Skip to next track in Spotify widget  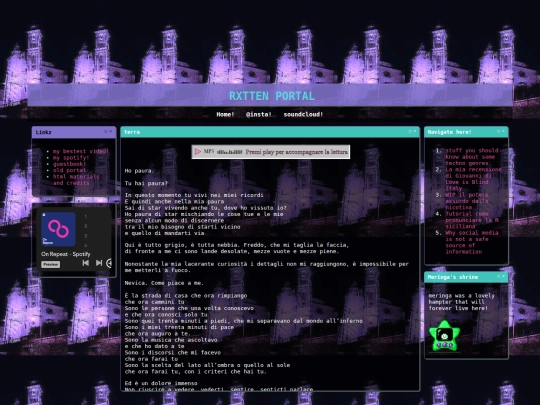[99, 263]
